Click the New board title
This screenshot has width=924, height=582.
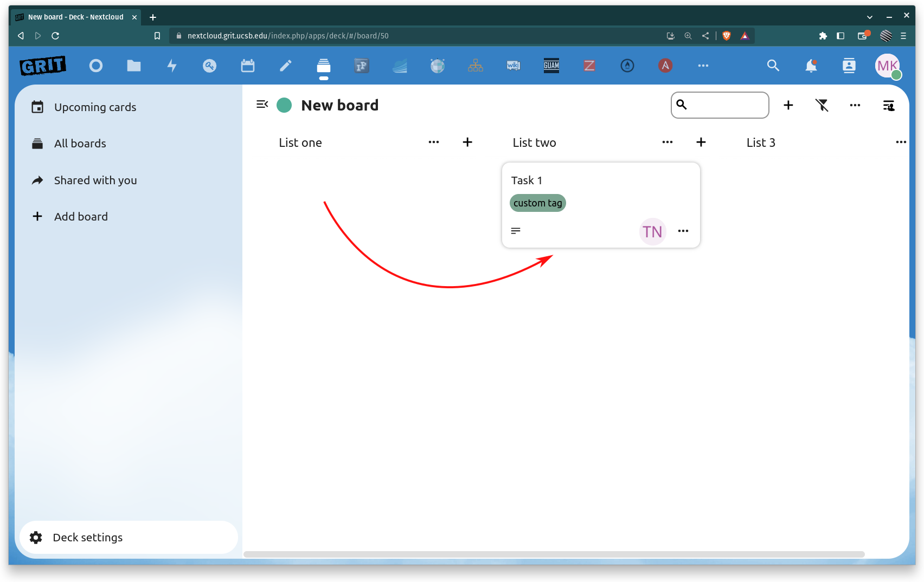340,105
